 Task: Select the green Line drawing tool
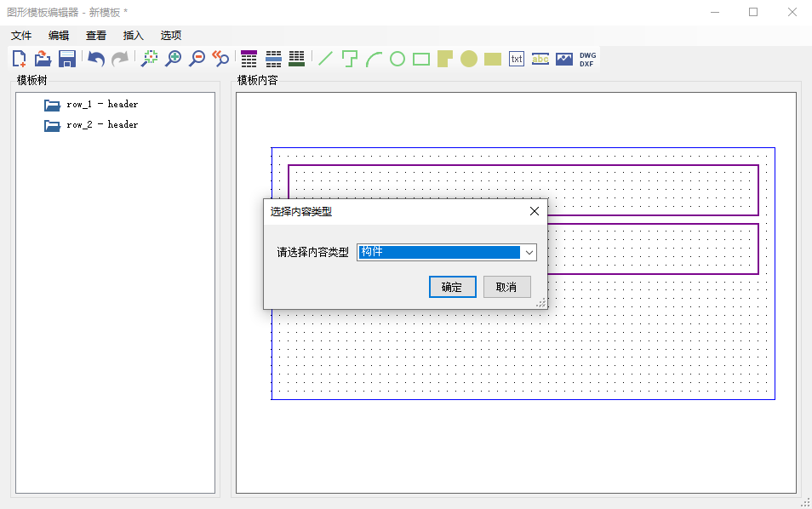click(325, 59)
